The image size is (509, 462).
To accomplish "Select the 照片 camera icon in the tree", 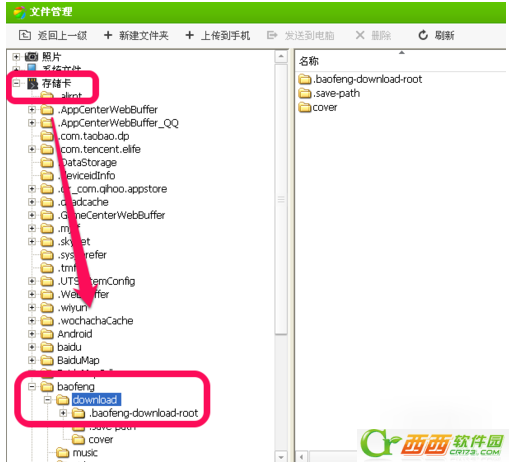I will click(32, 57).
